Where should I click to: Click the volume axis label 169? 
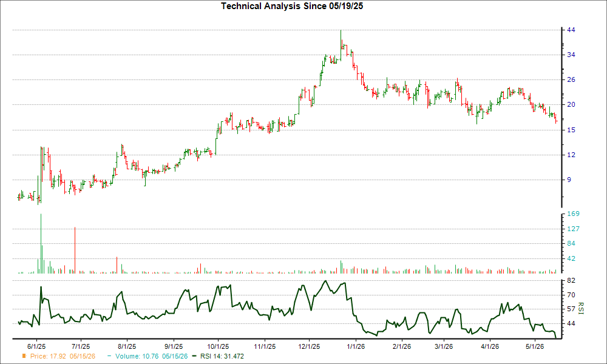click(x=573, y=214)
